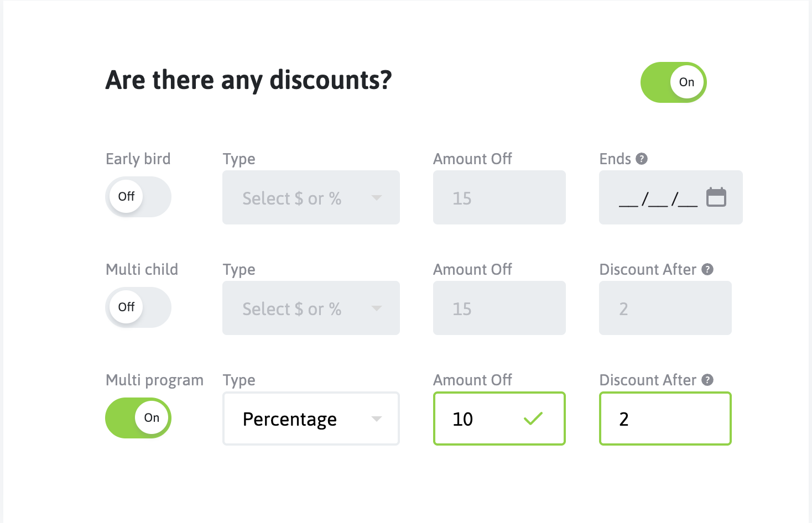Click the Multi child Amount Off field
Viewport: 812px width, 523px height.
click(x=499, y=308)
